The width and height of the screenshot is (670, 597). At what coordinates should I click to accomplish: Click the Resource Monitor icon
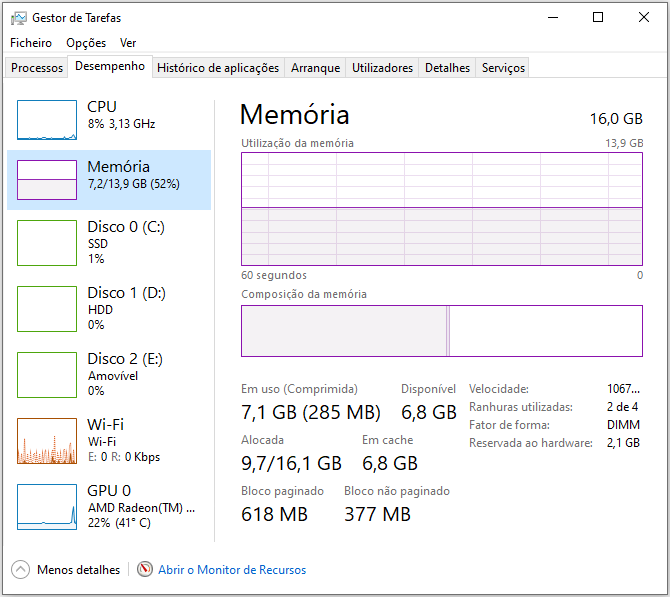145,569
